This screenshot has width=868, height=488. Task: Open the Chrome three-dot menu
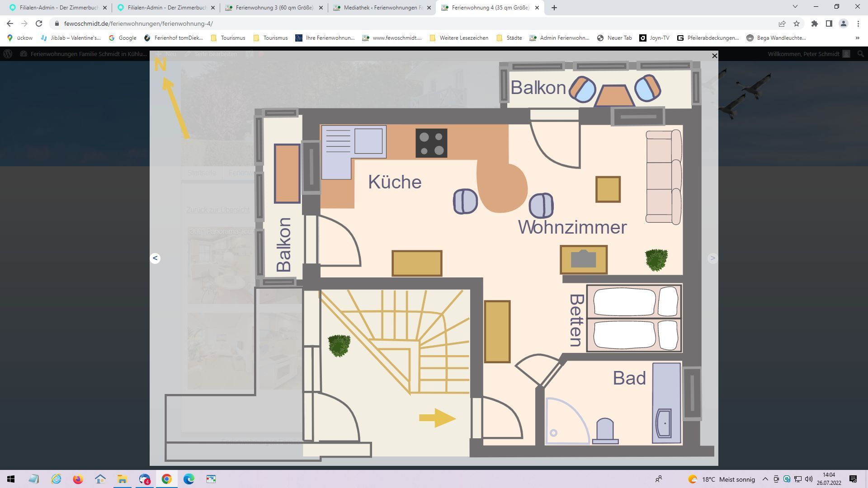click(x=858, y=23)
